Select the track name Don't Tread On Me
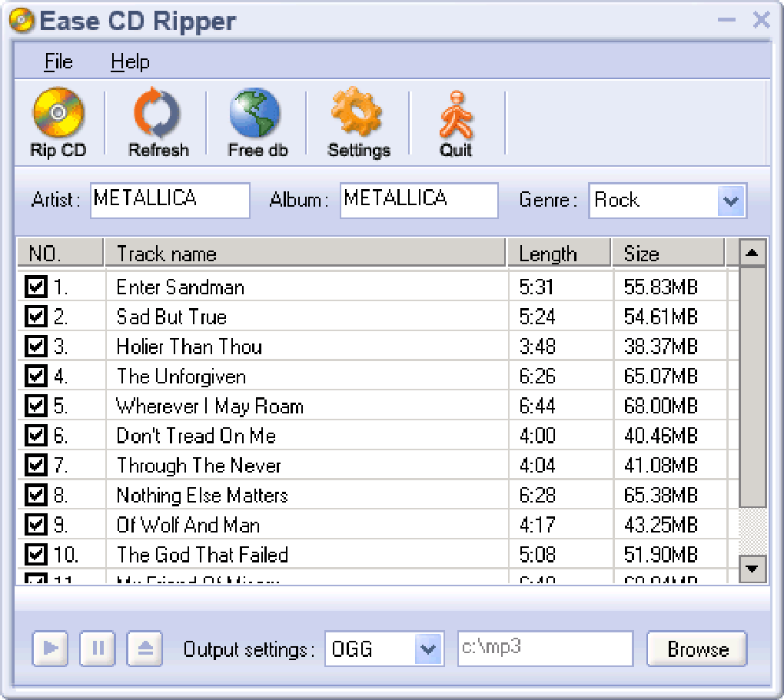 point(196,436)
